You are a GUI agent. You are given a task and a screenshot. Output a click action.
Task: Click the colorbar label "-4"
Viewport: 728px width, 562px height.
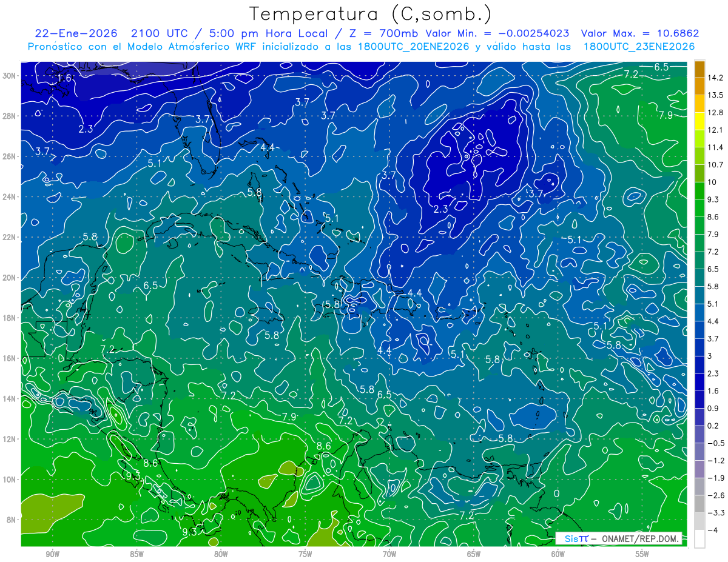712,530
